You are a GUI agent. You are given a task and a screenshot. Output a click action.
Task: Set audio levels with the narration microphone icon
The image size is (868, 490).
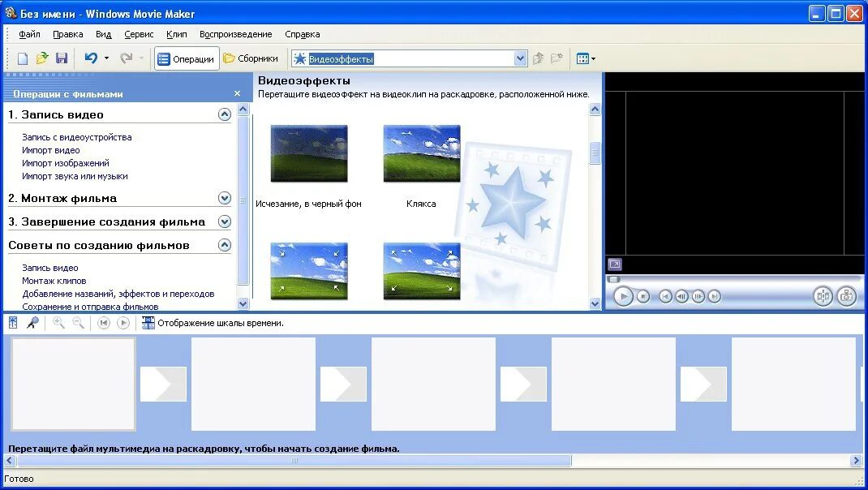coord(33,322)
